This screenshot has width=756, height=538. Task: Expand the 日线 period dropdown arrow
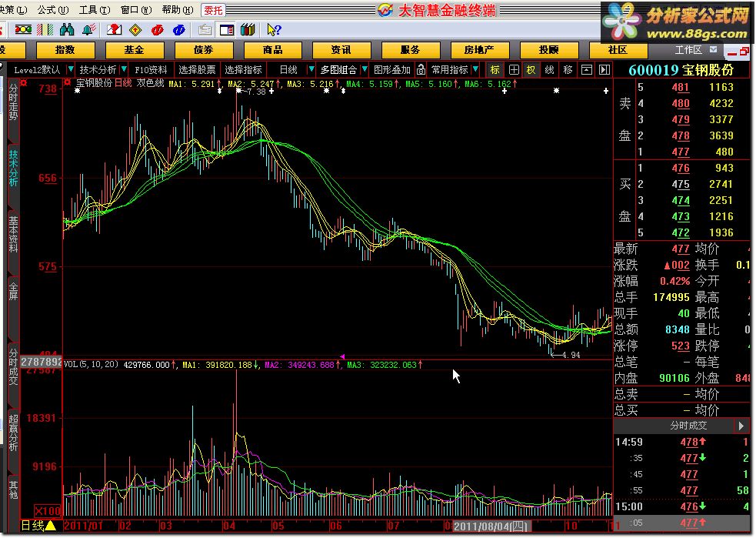(x=311, y=69)
